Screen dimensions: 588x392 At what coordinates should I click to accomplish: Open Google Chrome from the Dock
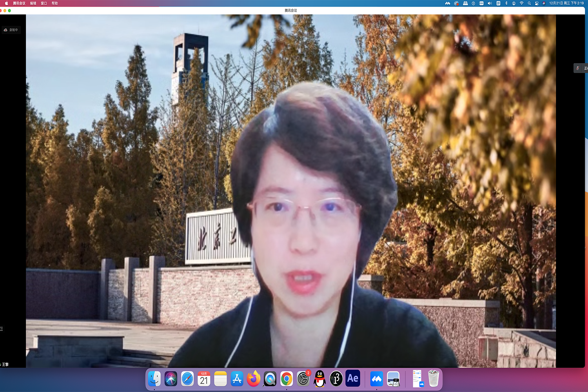click(287, 379)
